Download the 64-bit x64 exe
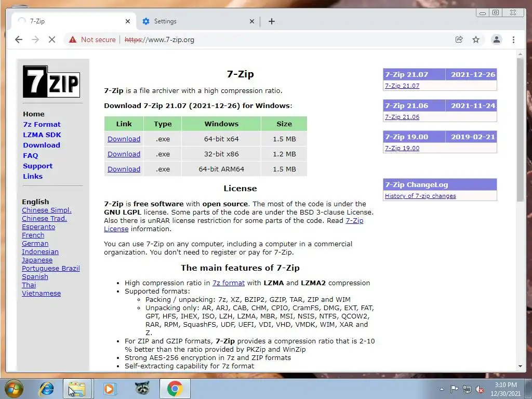Viewport: 532px width, 399px height. click(124, 139)
